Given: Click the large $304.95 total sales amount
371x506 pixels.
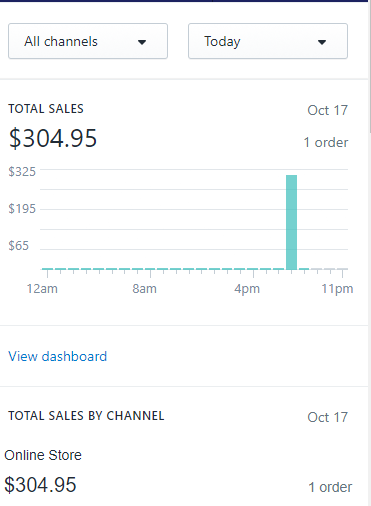Looking at the screenshot, I should (53, 138).
